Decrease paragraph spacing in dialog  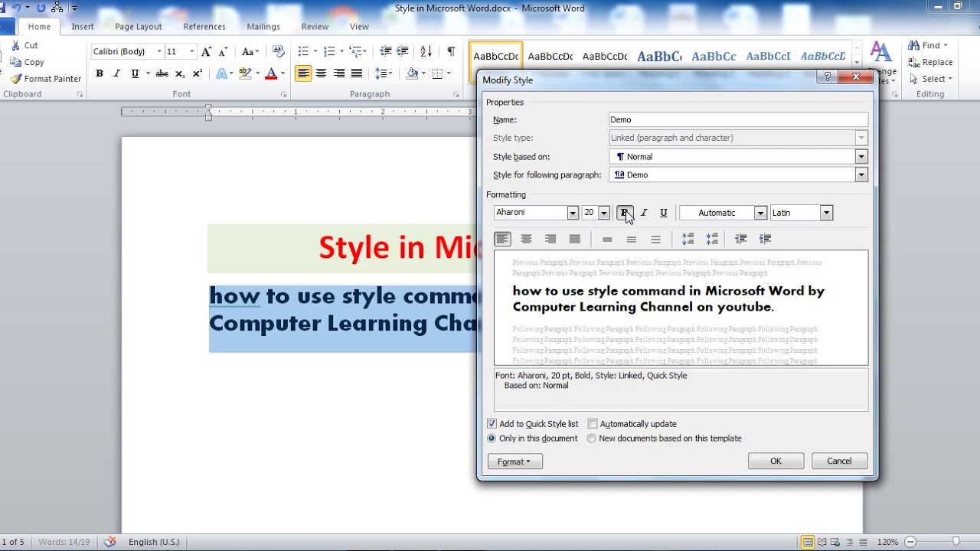tap(713, 240)
